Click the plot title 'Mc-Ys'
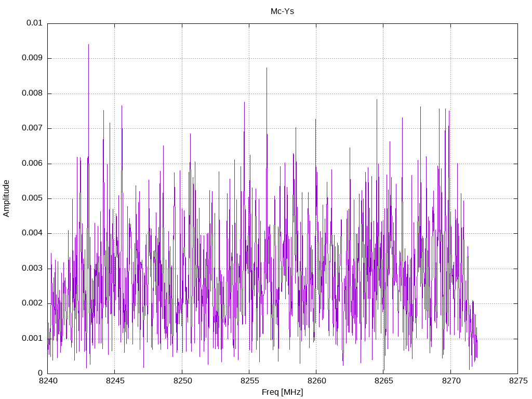 point(282,11)
